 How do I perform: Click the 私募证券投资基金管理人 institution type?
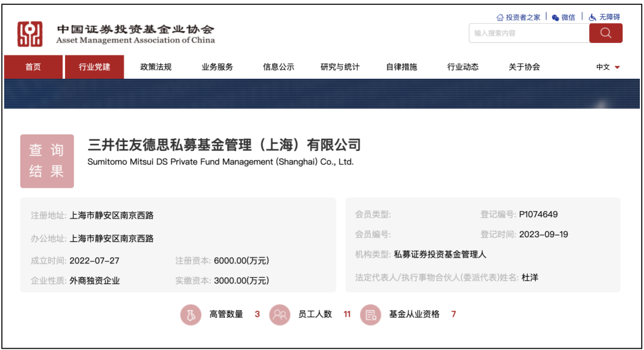click(440, 255)
